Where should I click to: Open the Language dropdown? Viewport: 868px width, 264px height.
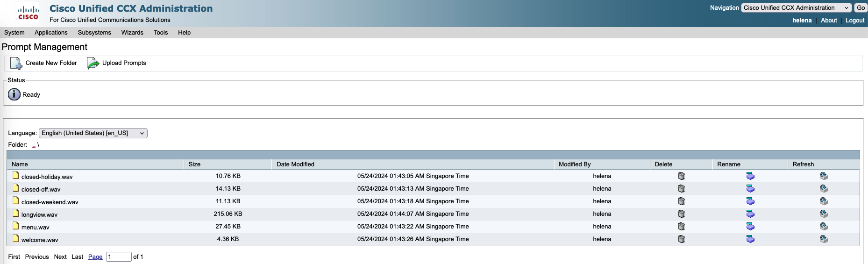point(93,133)
